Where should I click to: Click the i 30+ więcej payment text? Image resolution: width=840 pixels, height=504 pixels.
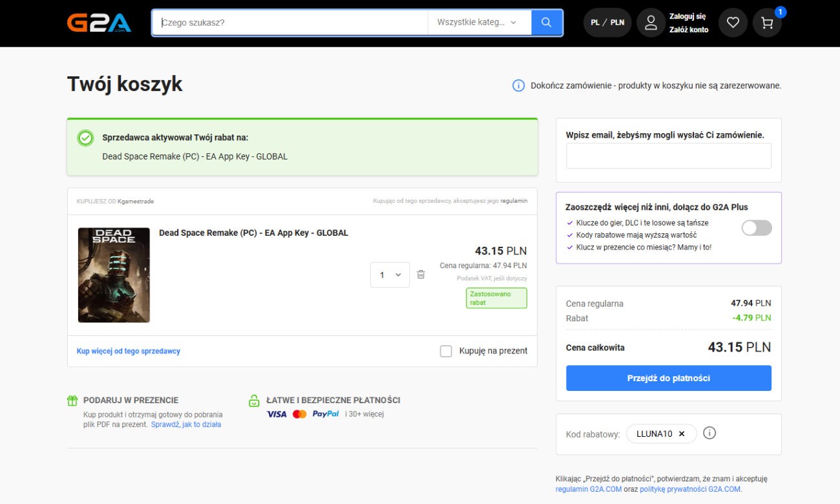click(364, 414)
